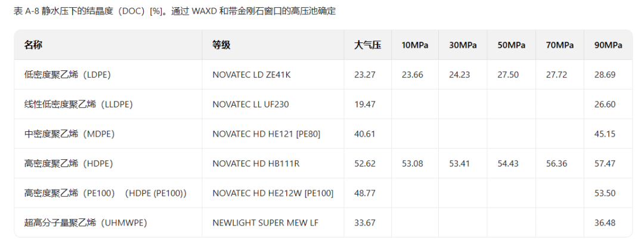
Task: Click the 54.43 value under 50MPa
Action: pyautogui.click(x=508, y=163)
